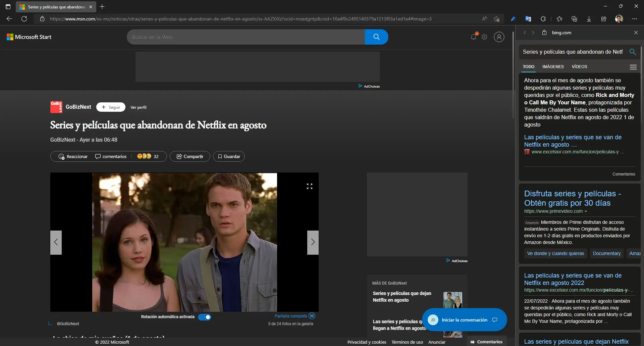644x346 pixels.
Task: Open the browser profile avatar
Action: (x=619, y=19)
